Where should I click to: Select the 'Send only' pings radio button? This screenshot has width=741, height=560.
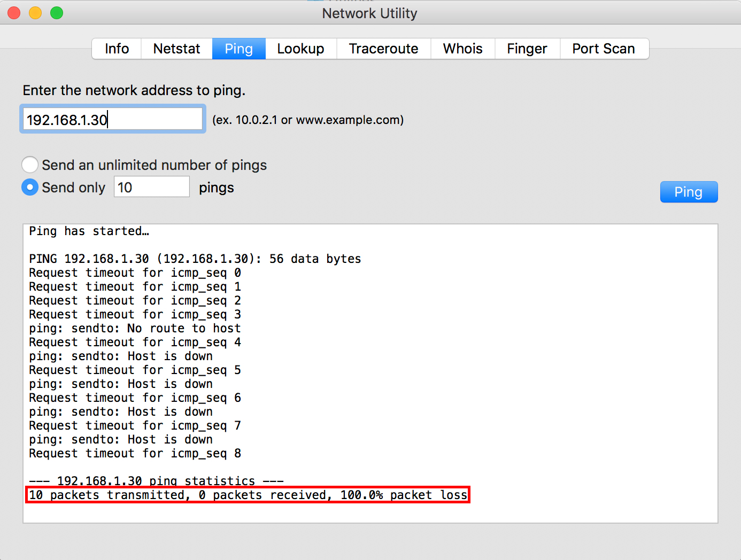click(30, 187)
